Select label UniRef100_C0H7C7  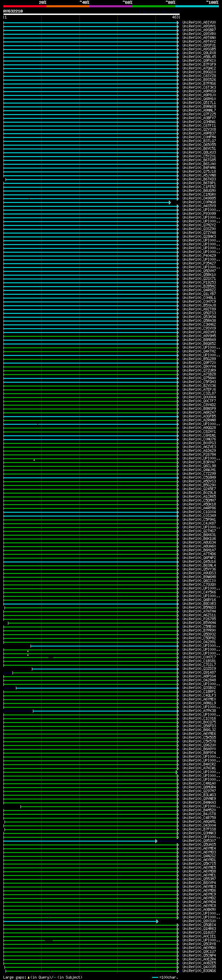click(x=199, y=657)
